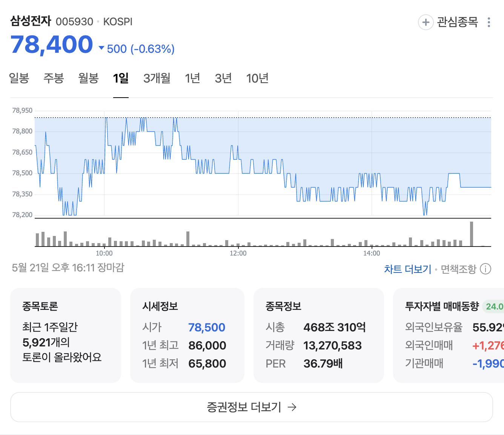Open 차트 더보기 link
504x435 pixels.
[407, 269]
